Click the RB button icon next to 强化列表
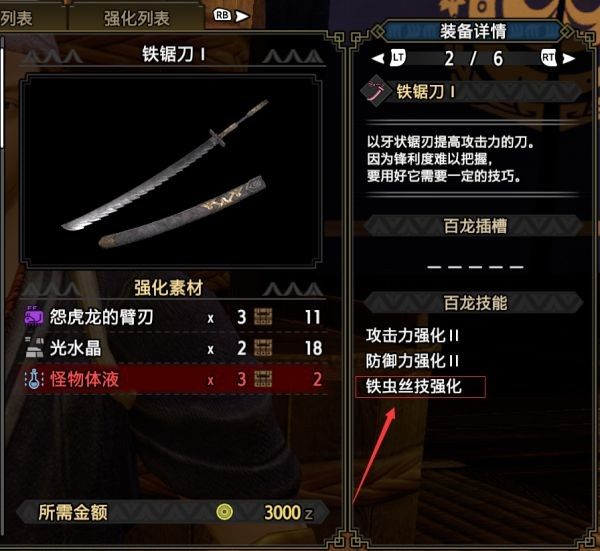This screenshot has height=551, width=600. tap(223, 15)
